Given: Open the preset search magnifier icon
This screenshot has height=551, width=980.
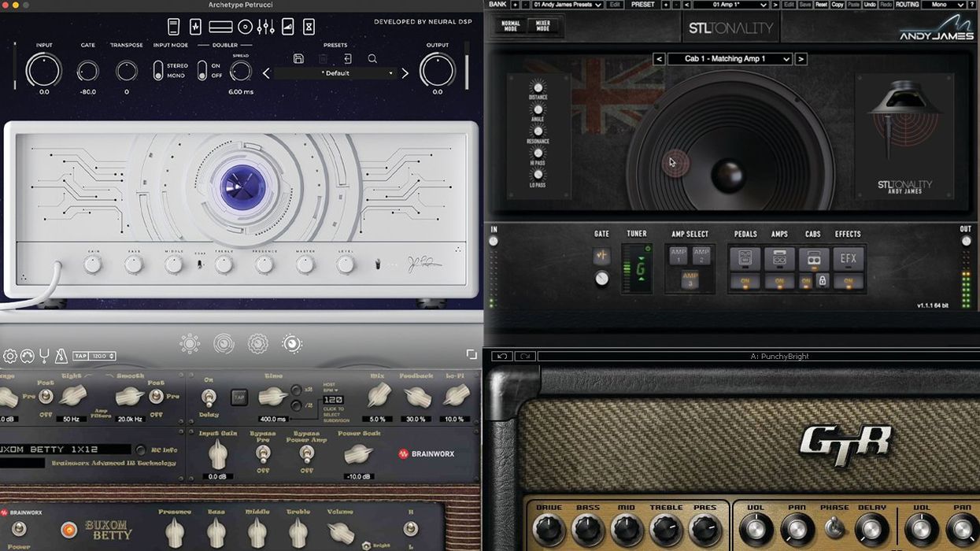Looking at the screenshot, I should [x=372, y=58].
